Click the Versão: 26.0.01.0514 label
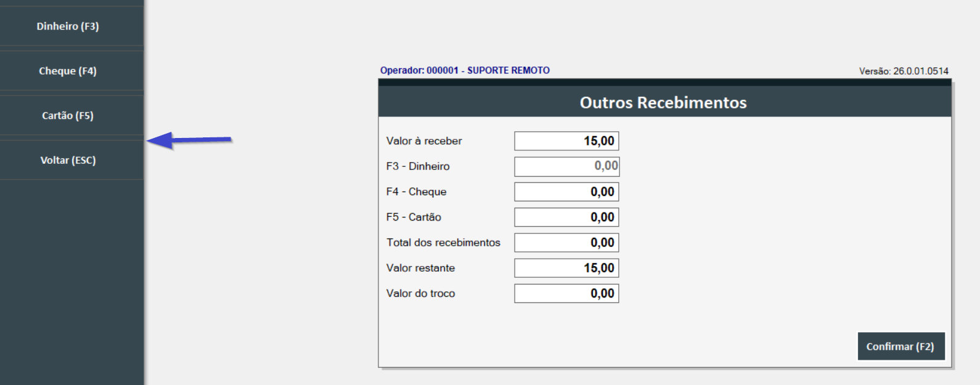Viewport: 980px width, 385px height. pyautogui.click(x=904, y=71)
